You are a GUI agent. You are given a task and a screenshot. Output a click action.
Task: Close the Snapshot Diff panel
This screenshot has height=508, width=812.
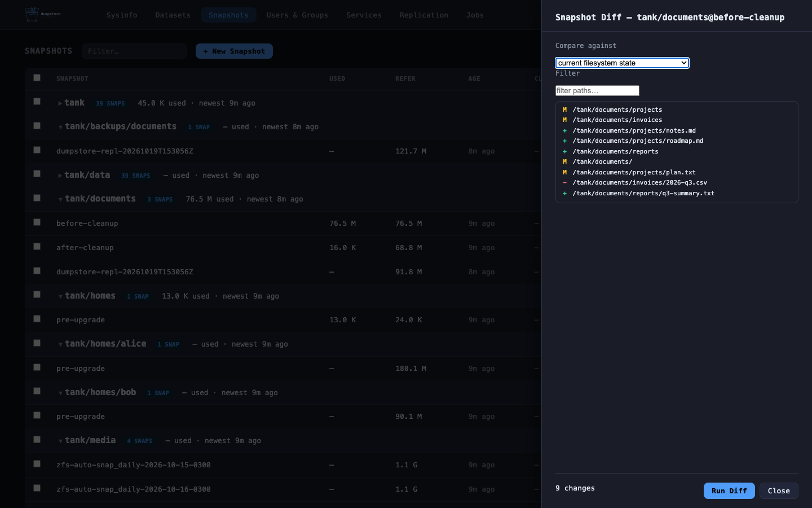[779, 491]
